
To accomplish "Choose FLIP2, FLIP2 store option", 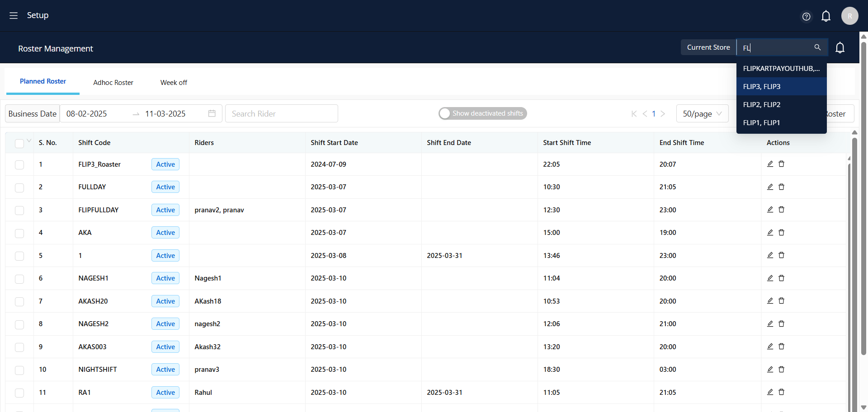I will click(x=781, y=104).
